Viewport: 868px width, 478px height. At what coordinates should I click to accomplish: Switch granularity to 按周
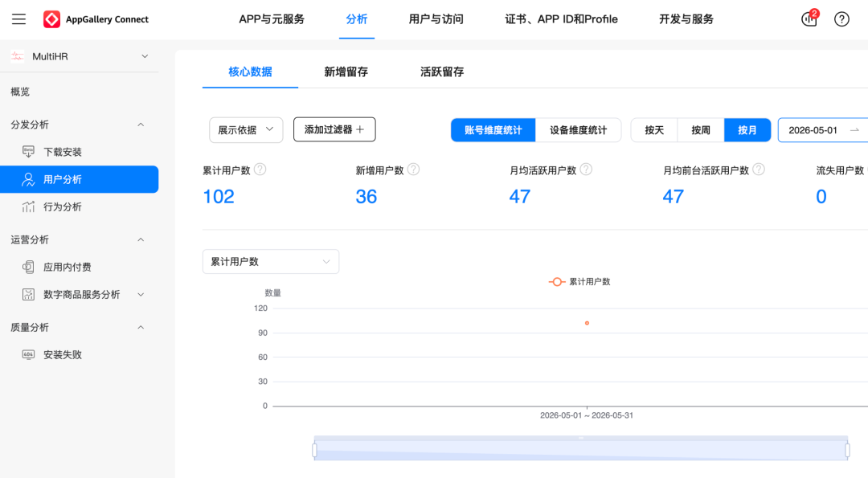pos(701,130)
